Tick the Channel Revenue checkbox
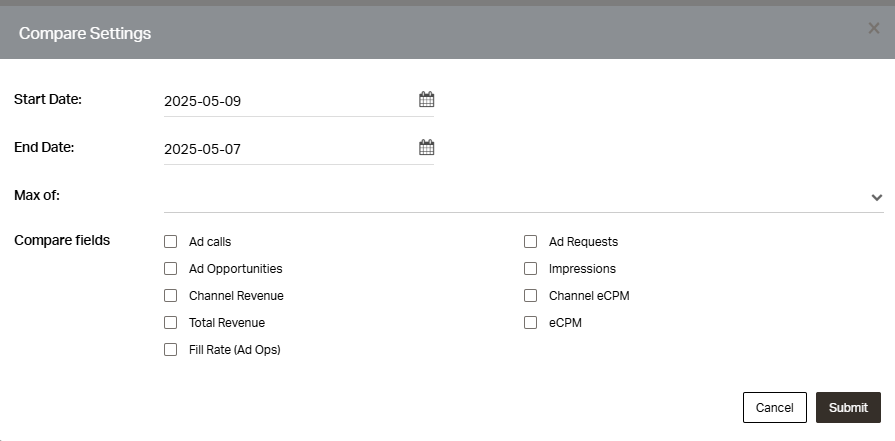 tap(171, 296)
